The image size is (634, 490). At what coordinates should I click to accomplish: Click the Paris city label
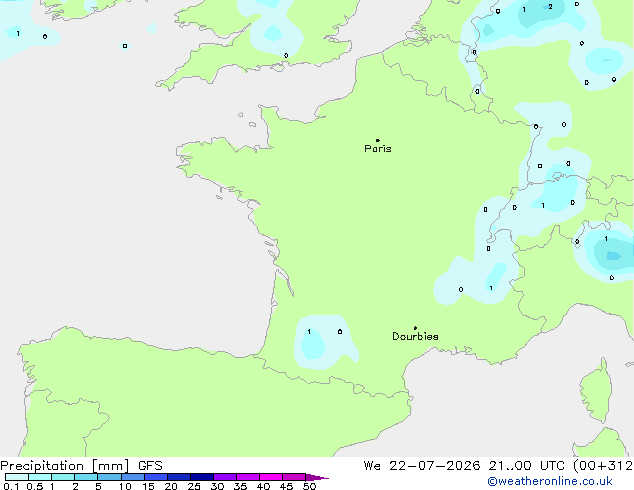coord(378,149)
